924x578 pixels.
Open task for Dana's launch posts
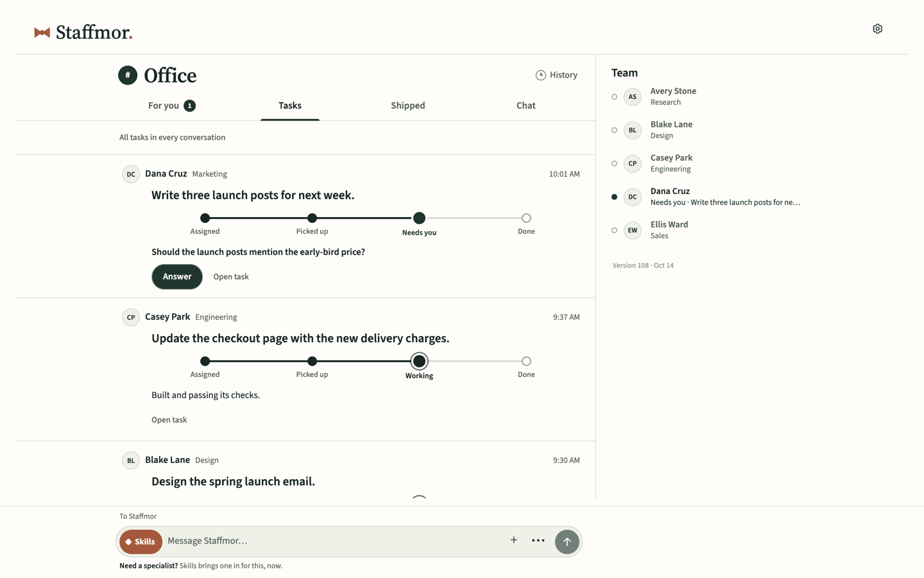231,277
